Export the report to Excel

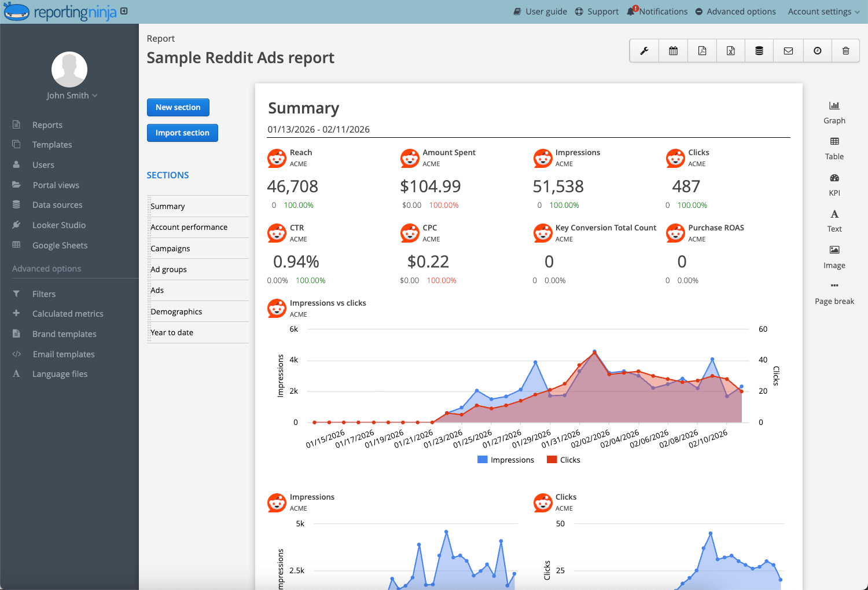730,50
